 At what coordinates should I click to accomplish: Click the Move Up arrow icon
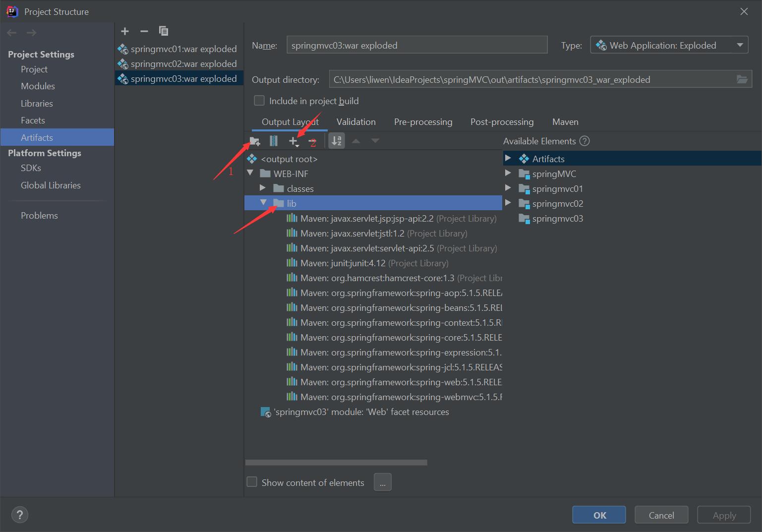356,141
